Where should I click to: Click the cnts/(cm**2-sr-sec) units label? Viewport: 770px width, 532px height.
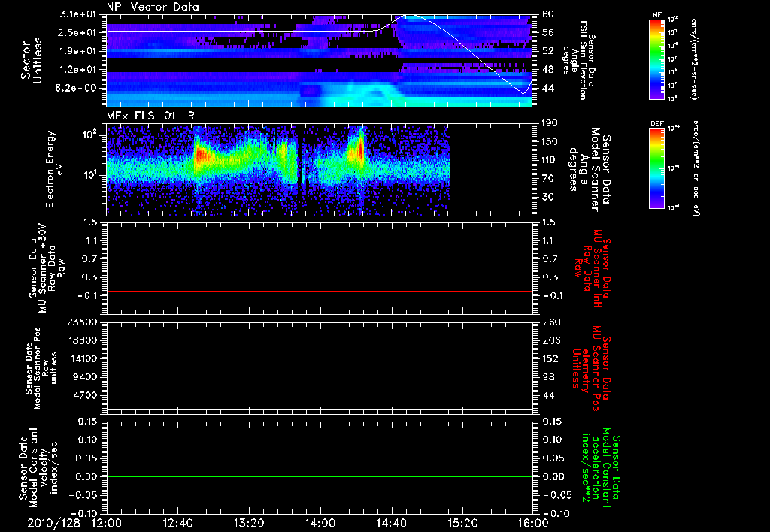click(x=694, y=59)
